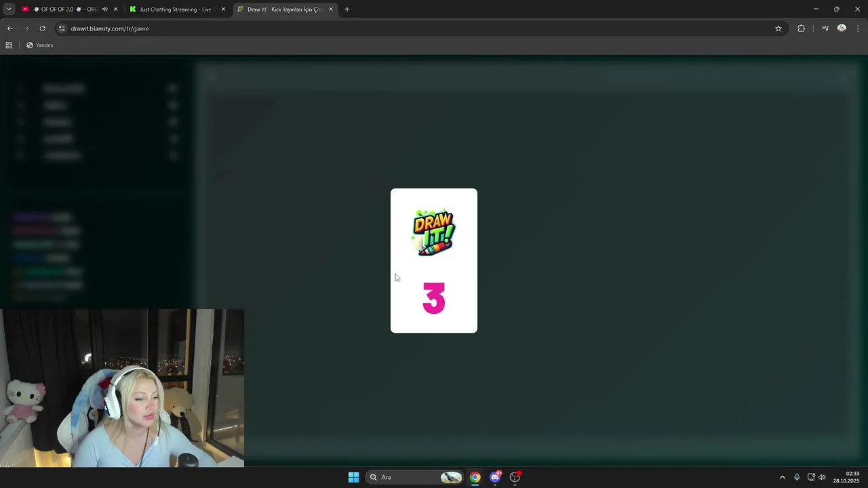The height and width of the screenshot is (488, 868).
Task: View site information for drawit.blamity.com
Action: pos(62,28)
